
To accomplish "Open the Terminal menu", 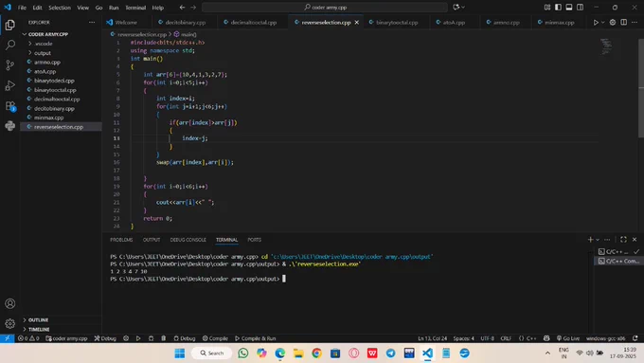I will [x=135, y=8].
